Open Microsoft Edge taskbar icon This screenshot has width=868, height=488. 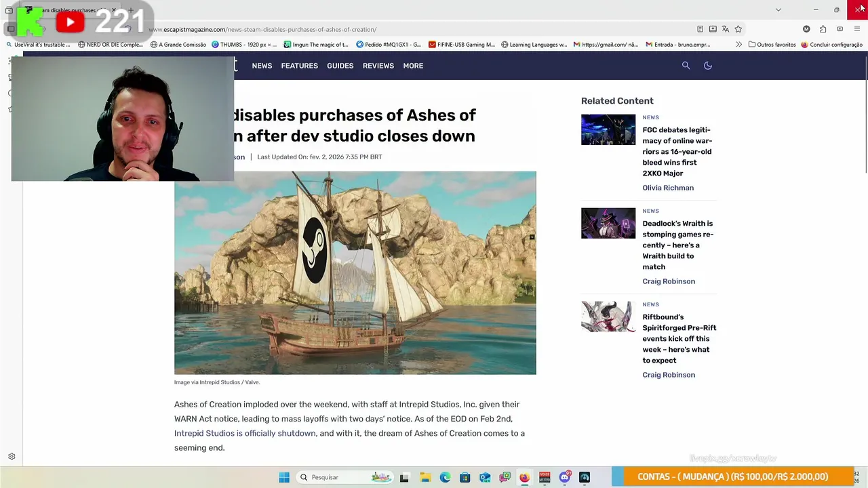coord(445,477)
